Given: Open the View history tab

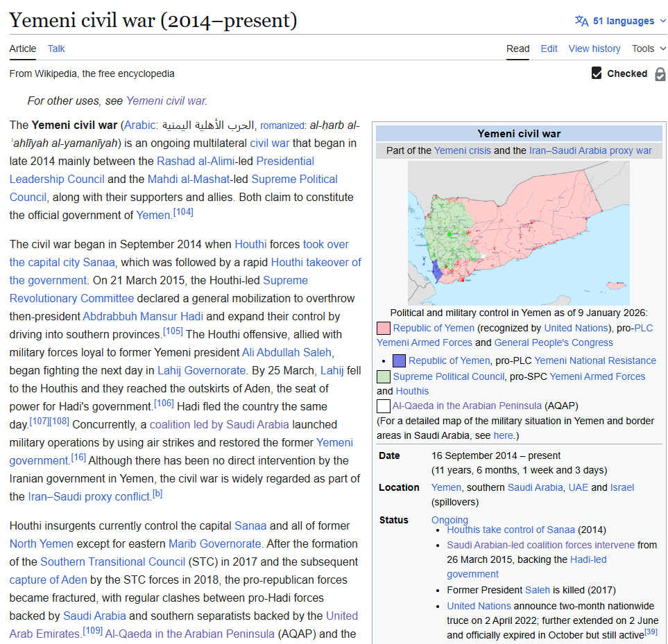Looking at the screenshot, I should tap(594, 49).
